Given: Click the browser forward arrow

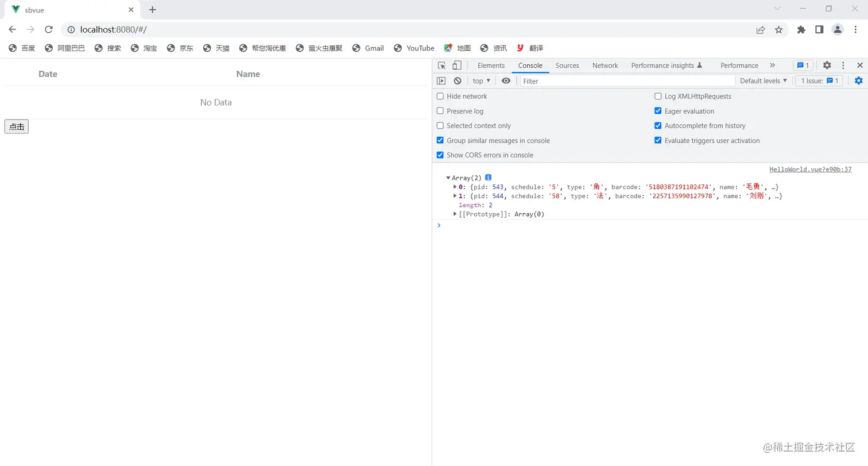Looking at the screenshot, I should coord(30,29).
